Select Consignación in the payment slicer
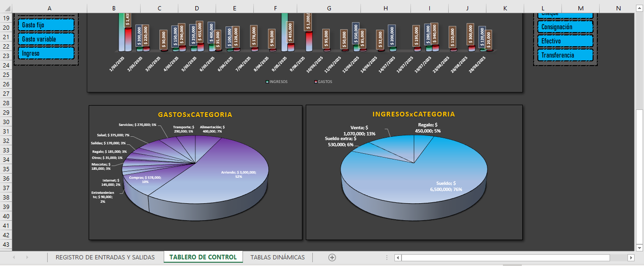Image resolution: width=644 pixels, height=266 pixels. pos(565,27)
